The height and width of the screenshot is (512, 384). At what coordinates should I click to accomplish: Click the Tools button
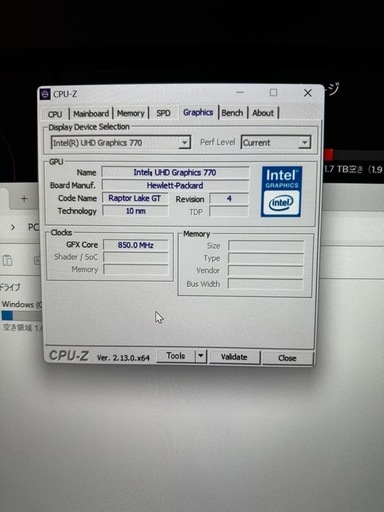(176, 356)
